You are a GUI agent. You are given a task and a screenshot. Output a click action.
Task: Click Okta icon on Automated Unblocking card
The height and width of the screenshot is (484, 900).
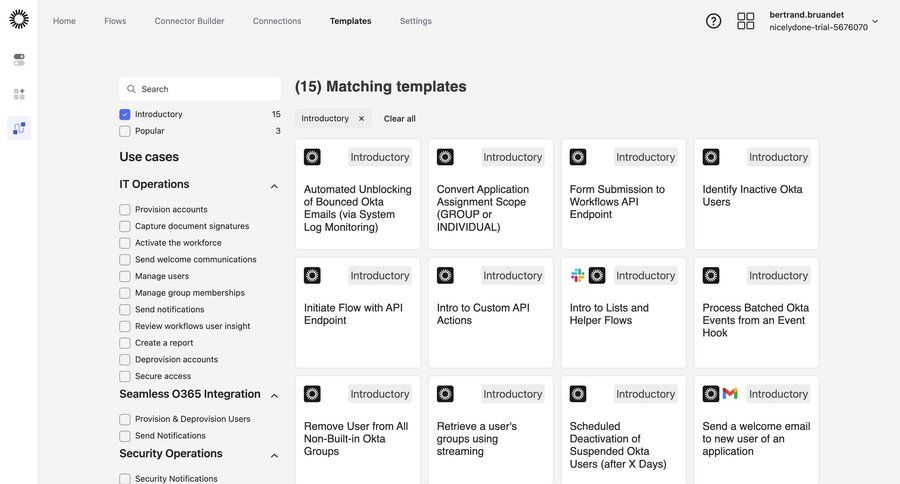[x=312, y=157]
